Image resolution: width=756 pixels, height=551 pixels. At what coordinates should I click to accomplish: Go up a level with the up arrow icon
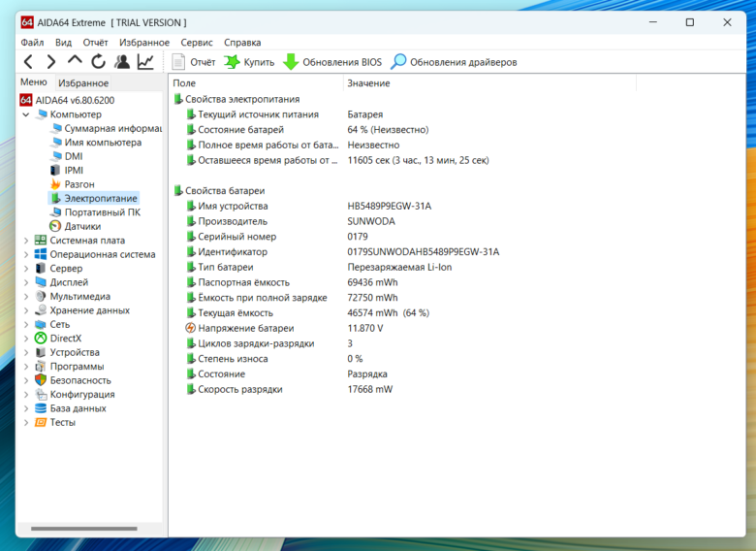[x=75, y=61]
